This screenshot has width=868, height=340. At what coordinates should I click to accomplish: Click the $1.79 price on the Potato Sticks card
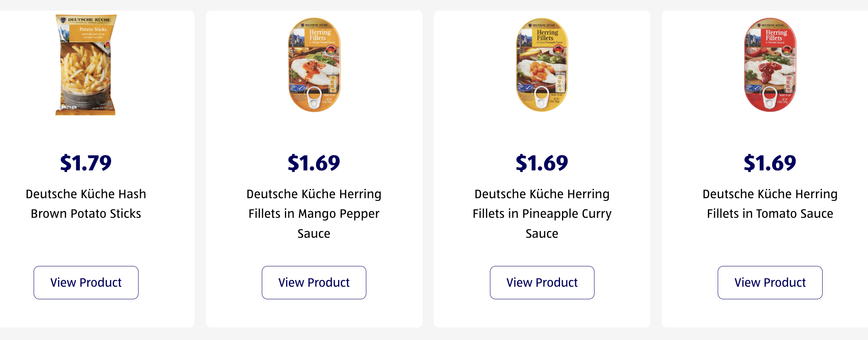(x=86, y=163)
